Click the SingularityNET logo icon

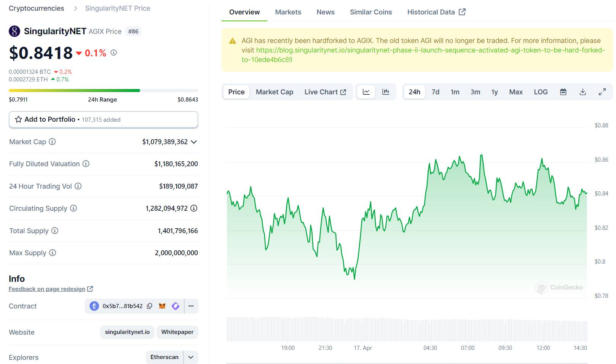pyautogui.click(x=14, y=31)
